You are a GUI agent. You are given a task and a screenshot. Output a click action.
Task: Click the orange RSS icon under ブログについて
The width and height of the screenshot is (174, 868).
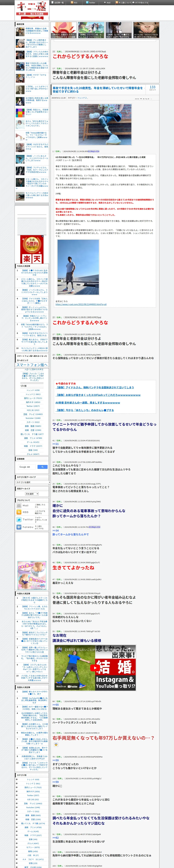click(x=19, y=512)
